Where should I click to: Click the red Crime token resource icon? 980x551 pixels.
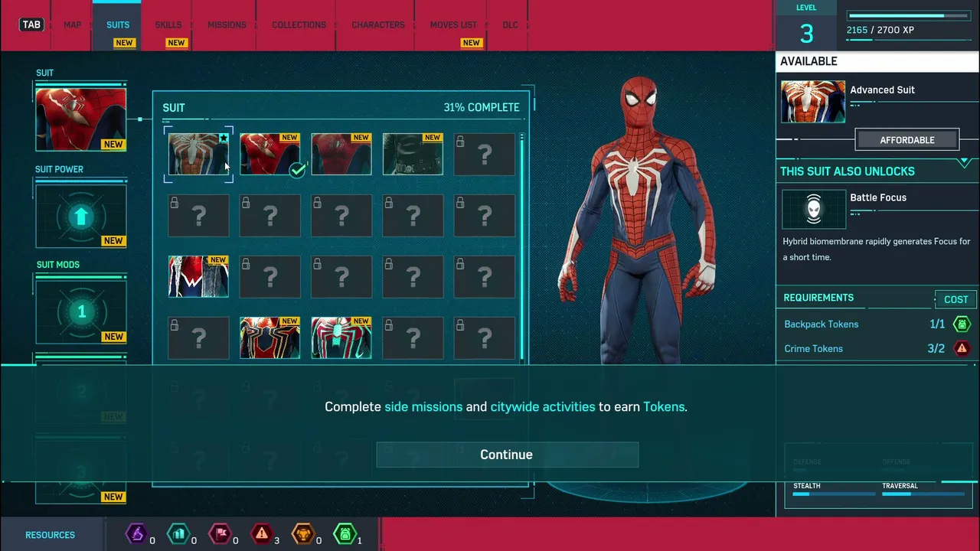pos(262,533)
